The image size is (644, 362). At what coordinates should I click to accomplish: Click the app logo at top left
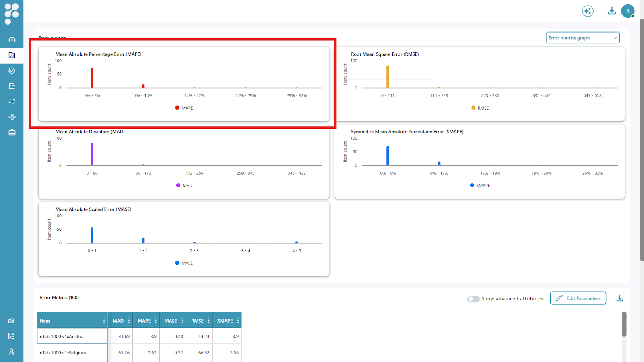coord(11,13)
